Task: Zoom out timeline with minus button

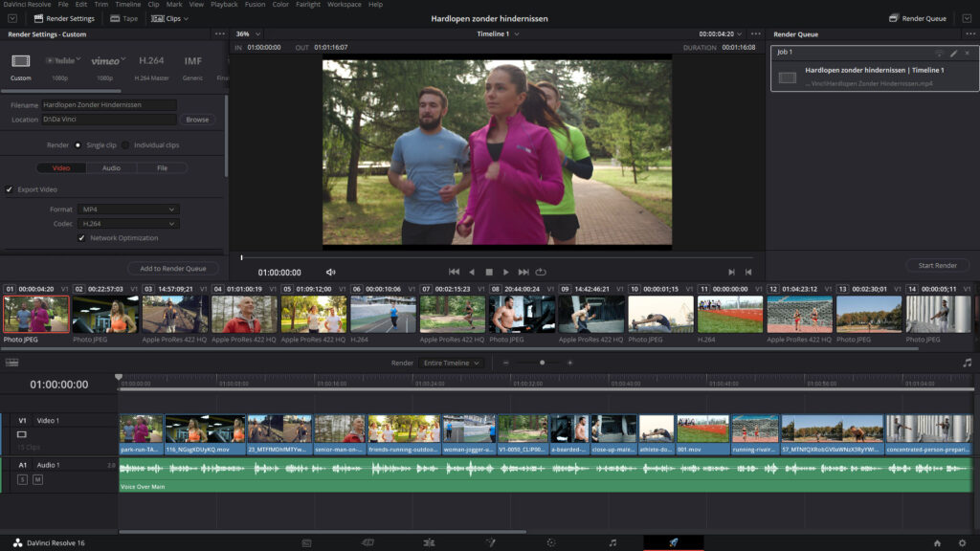Action: point(505,363)
